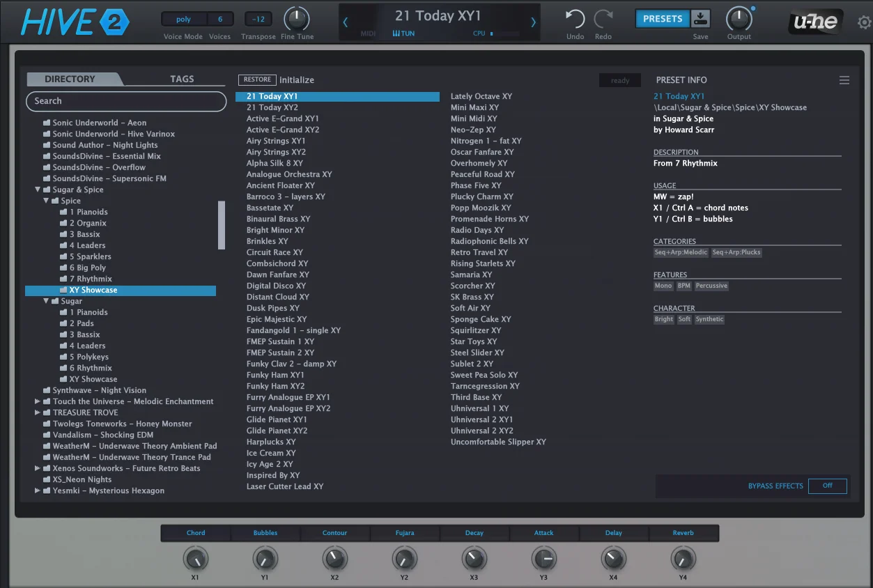
Task: Click the Save preset icon
Action: [700, 19]
